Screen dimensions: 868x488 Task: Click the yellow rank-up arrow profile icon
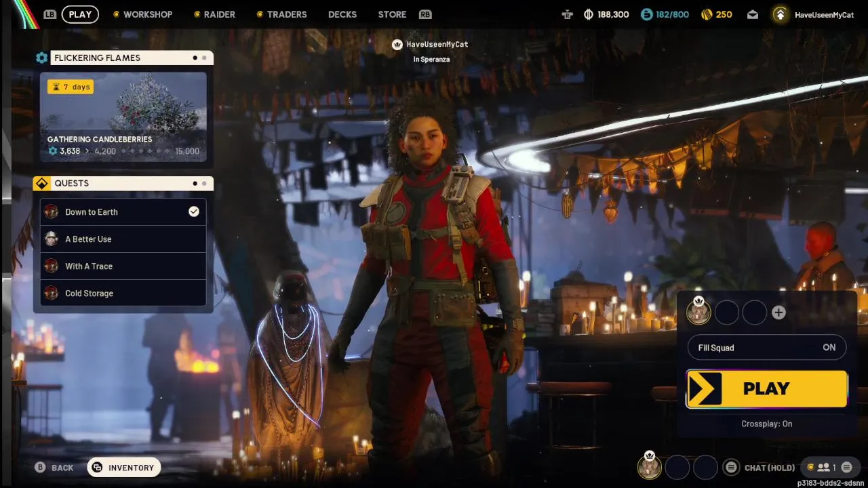tap(781, 14)
